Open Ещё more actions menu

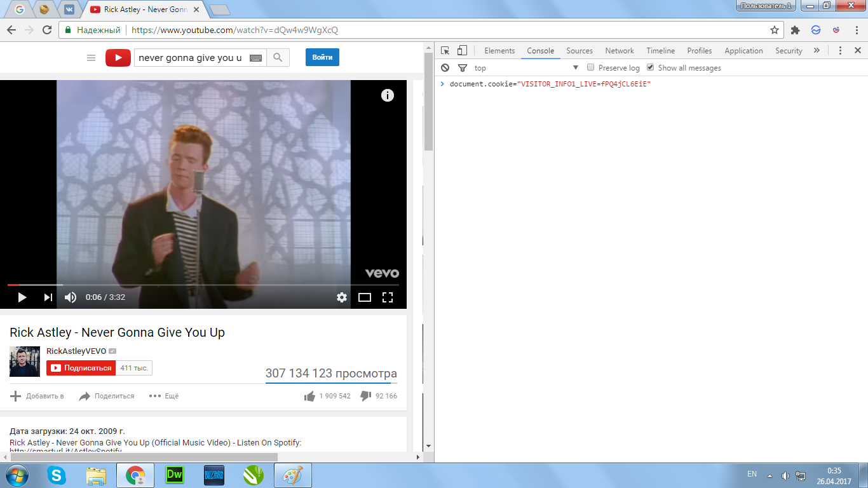[164, 396]
